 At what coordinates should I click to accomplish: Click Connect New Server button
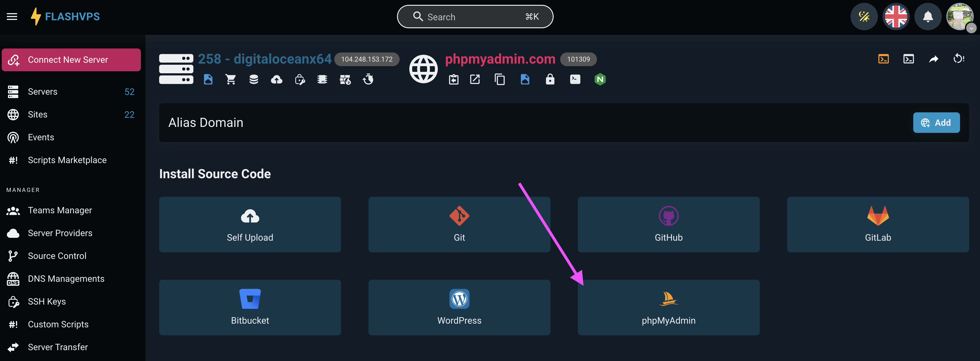click(71, 60)
